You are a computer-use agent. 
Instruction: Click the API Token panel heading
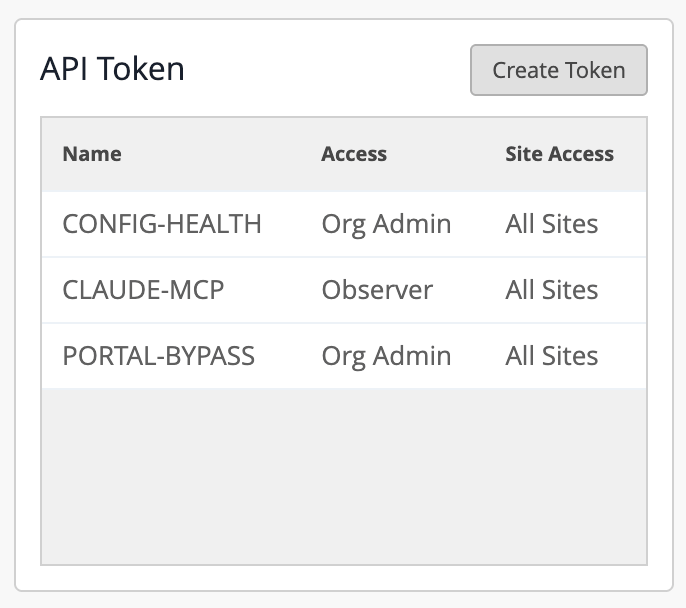[112, 69]
